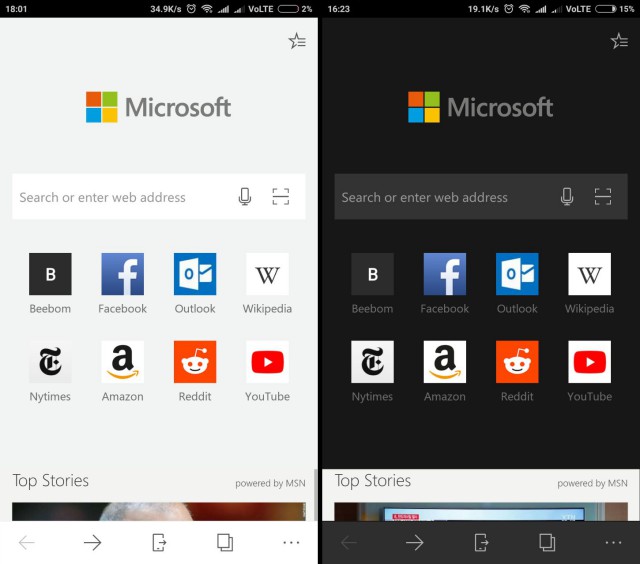The width and height of the screenshot is (640, 564).
Task: Open favorites star icon in light theme browser
Action: coord(297,41)
